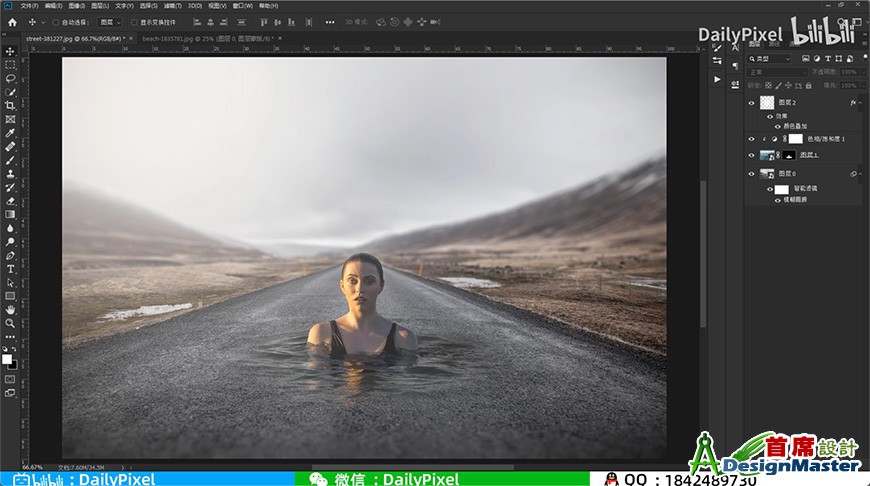Enable the 显示变换控件 checkbox
The image size is (870, 486).
pyautogui.click(x=134, y=22)
